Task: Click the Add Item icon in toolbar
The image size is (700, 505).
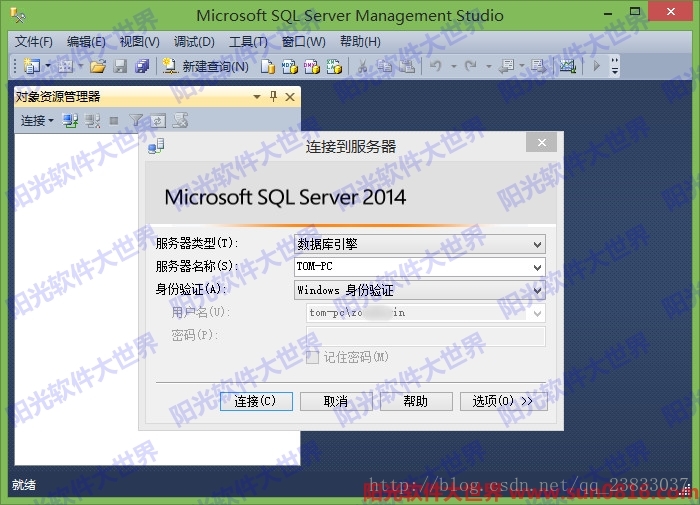Action: (65, 67)
